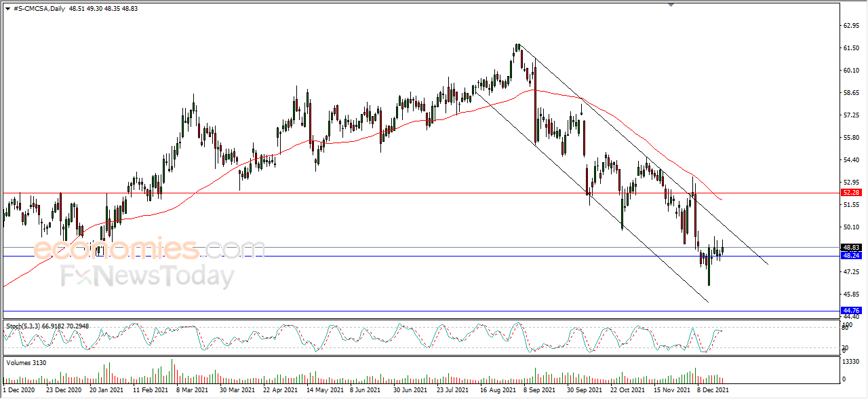Click the 20 Jan 2021 date label
Image resolution: width=868 pixels, height=399 pixels.
pos(107,391)
